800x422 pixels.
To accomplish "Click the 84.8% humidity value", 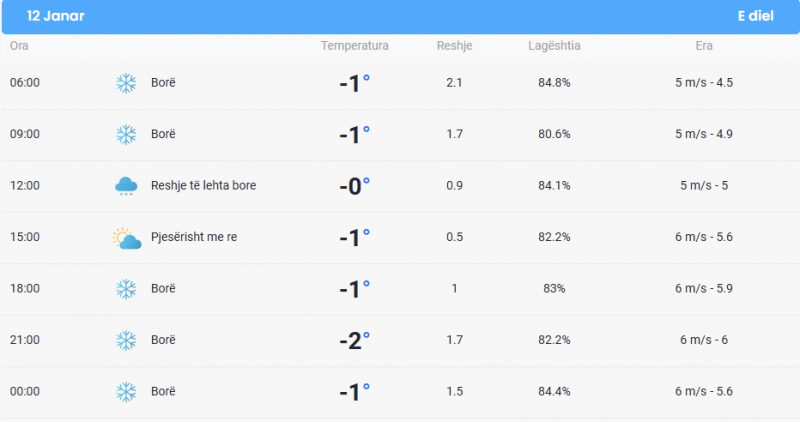I will click(554, 83).
